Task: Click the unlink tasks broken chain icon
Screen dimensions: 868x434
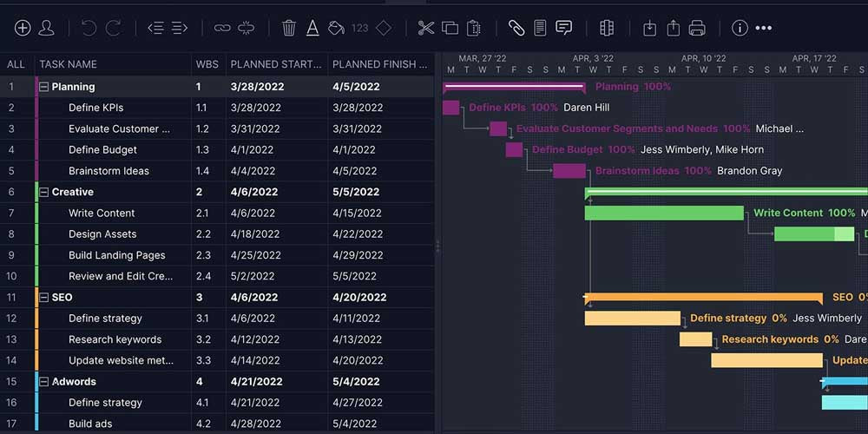Action: click(x=247, y=29)
